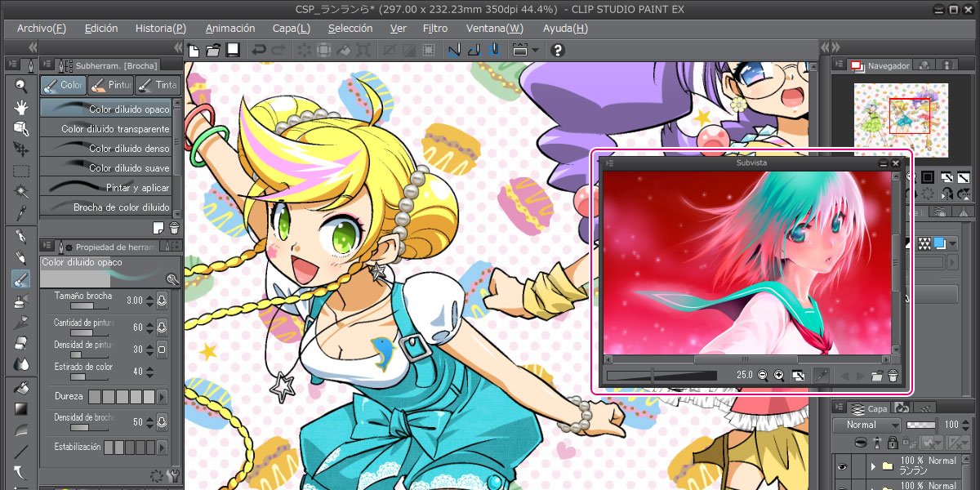
Task: Click the import folder icon in Subvista
Action: click(x=878, y=376)
